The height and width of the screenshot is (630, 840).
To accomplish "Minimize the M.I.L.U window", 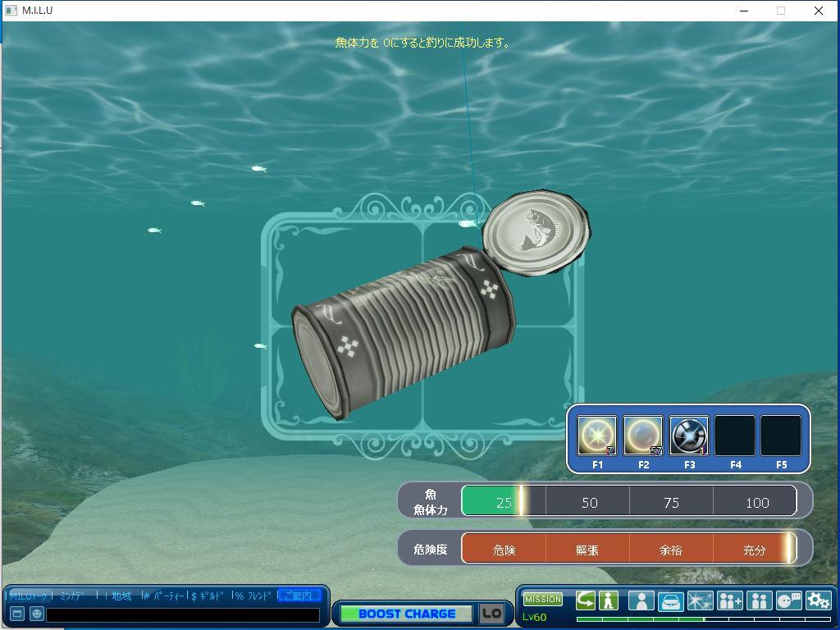I will (744, 11).
